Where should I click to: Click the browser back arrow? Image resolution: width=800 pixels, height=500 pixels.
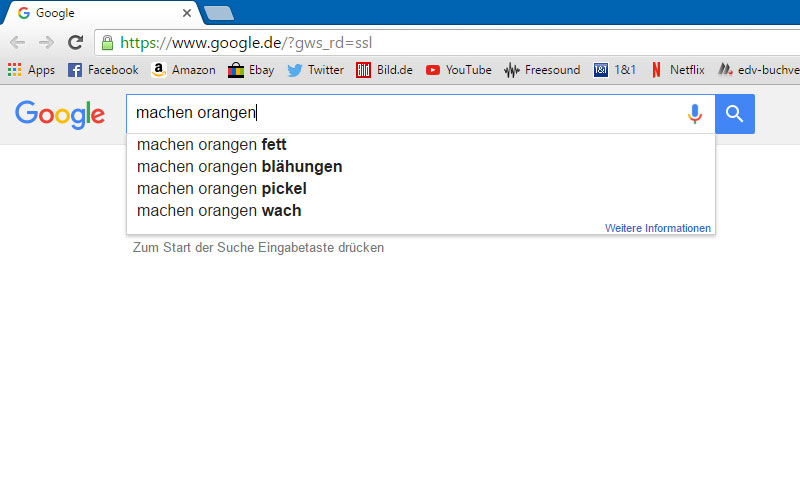(x=17, y=42)
